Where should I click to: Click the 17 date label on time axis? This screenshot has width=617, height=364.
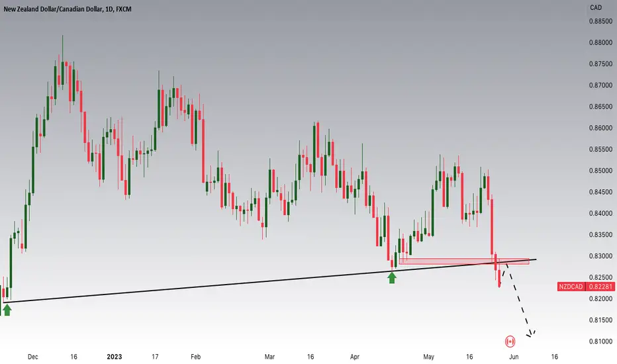[155, 357]
